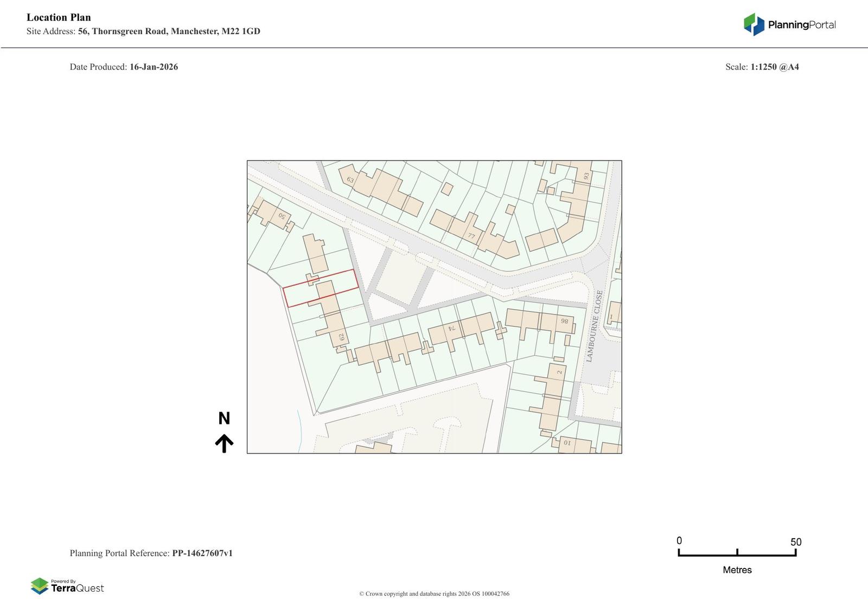This screenshot has width=868, height=614.
Task: Click house number 93 on the map
Action: [x=586, y=176]
